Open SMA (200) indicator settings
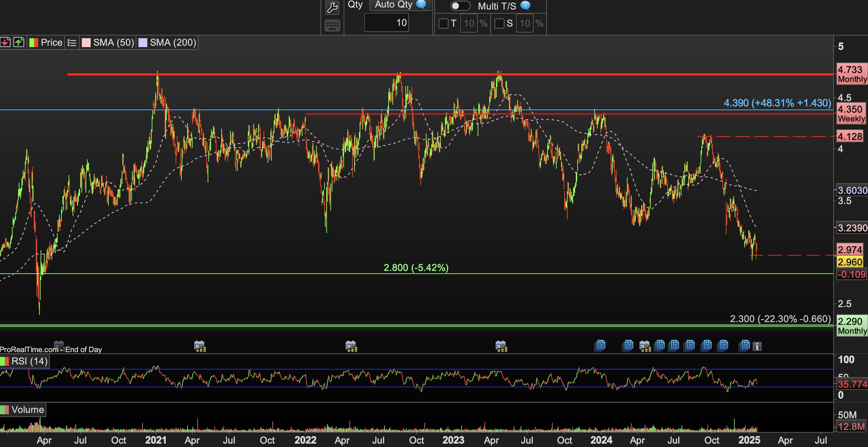868x447 pixels. click(x=173, y=43)
